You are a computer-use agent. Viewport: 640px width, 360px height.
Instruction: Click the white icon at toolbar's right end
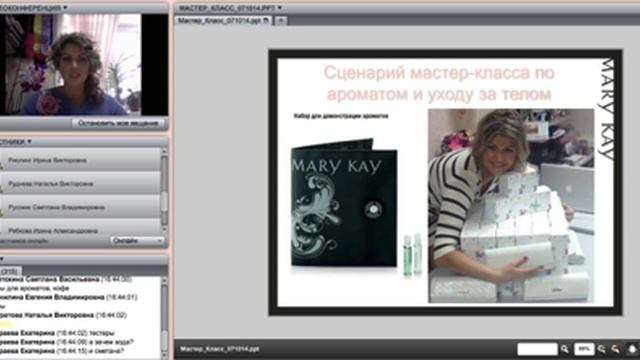[x=632, y=349]
